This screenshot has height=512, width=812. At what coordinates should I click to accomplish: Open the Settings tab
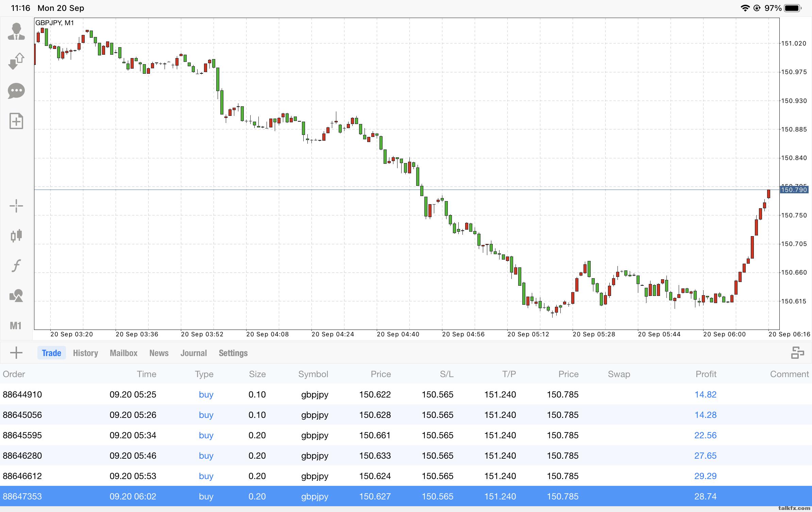(233, 353)
